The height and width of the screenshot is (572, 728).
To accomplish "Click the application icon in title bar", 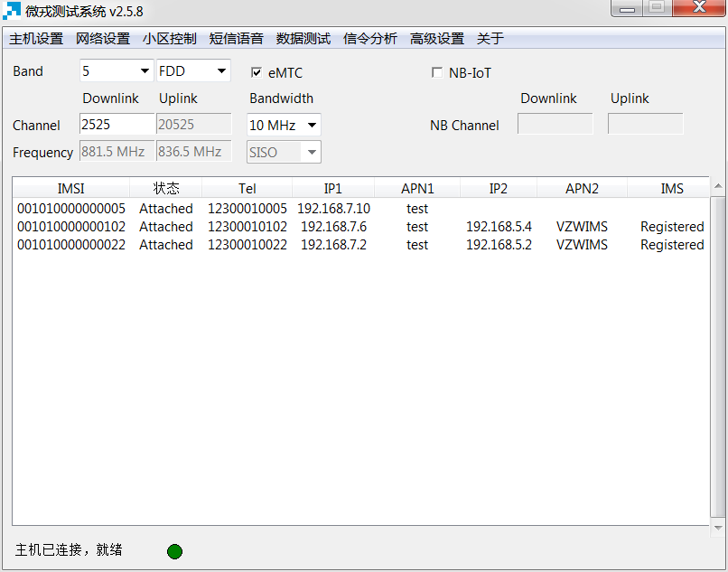I will point(12,11).
